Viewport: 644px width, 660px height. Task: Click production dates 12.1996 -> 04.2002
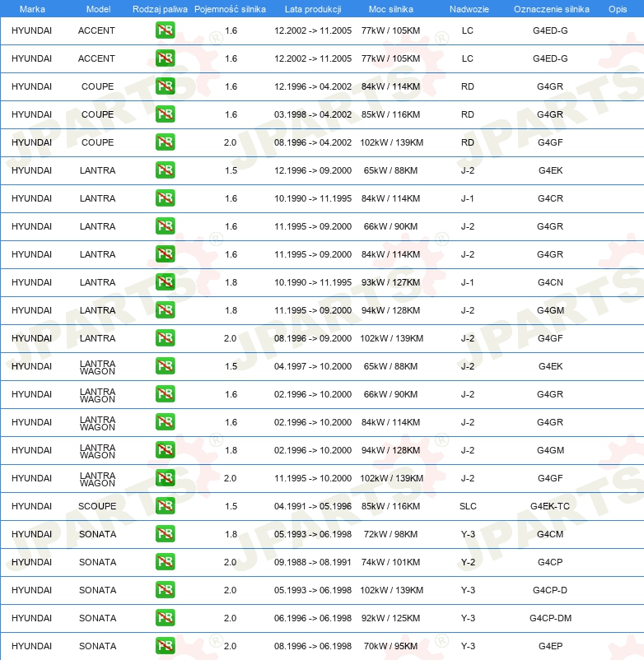(313, 86)
